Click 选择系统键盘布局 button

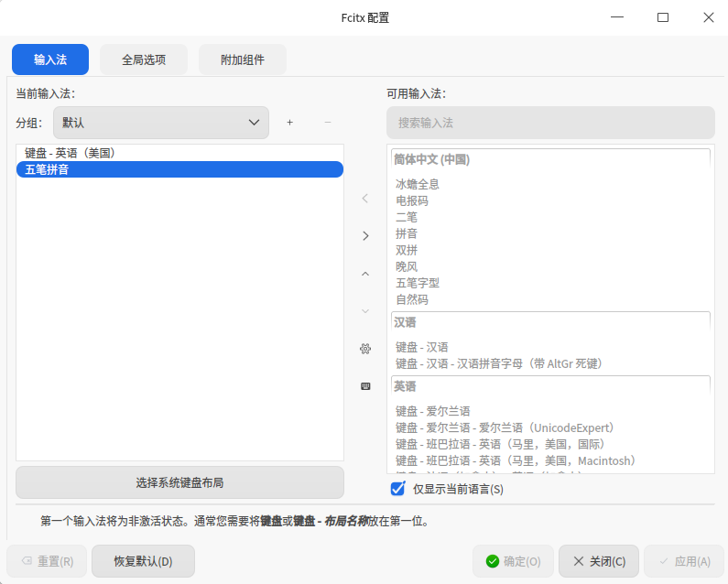tap(179, 482)
